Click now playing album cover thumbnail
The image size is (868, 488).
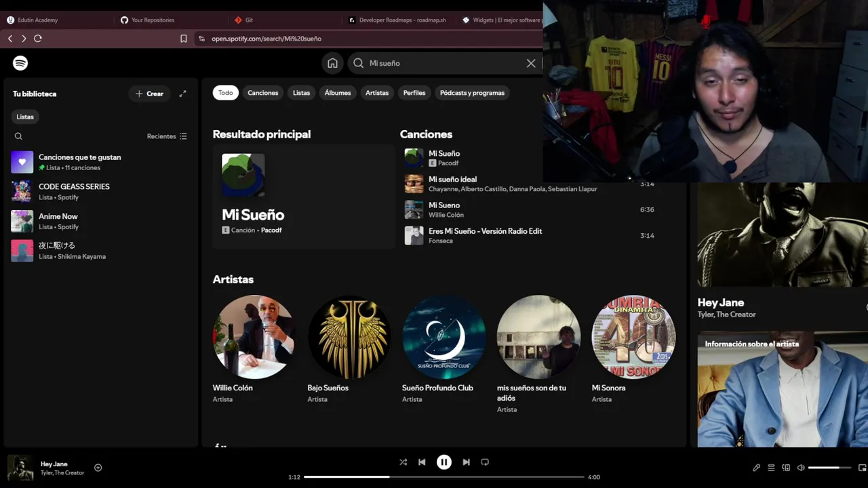pos(20,468)
